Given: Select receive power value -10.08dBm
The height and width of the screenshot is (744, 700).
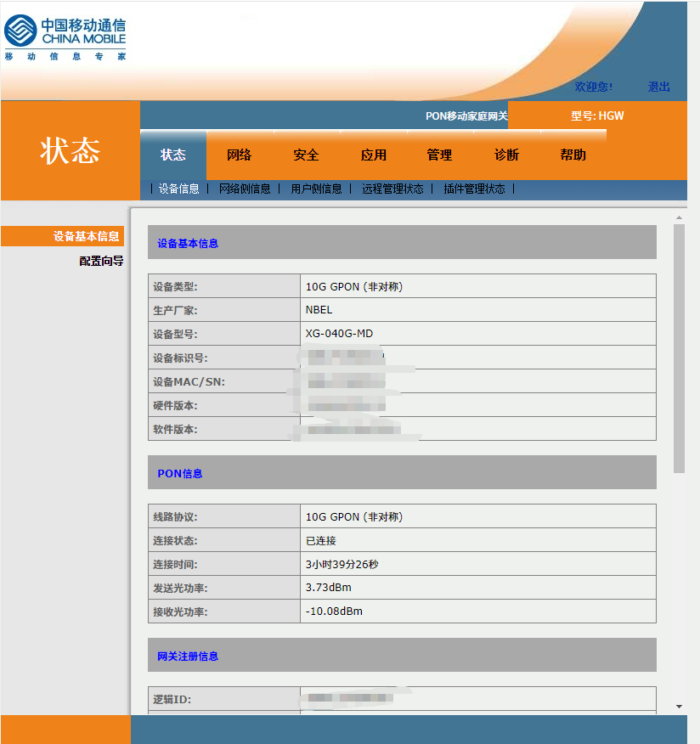Looking at the screenshot, I should (334, 612).
